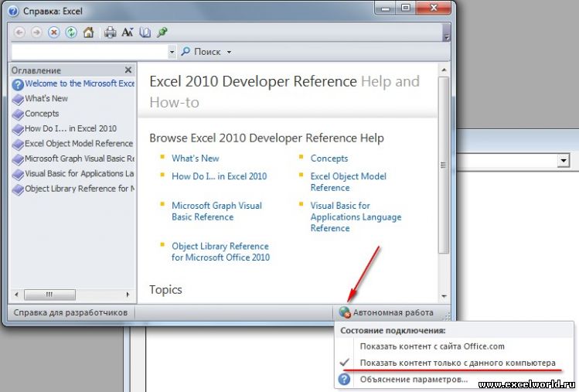Click the green pushpin Keep On Top icon
The width and height of the screenshot is (579, 392).
tap(162, 32)
